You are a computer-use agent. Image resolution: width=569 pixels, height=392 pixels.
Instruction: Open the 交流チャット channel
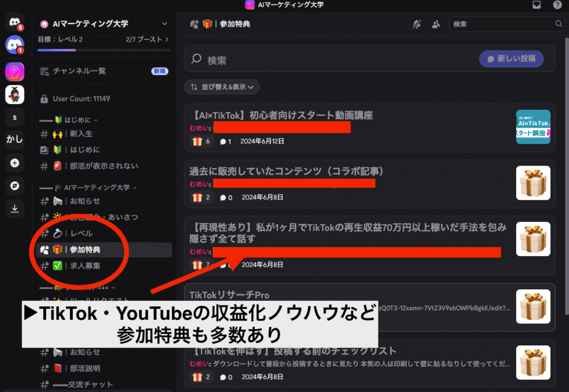(x=104, y=384)
